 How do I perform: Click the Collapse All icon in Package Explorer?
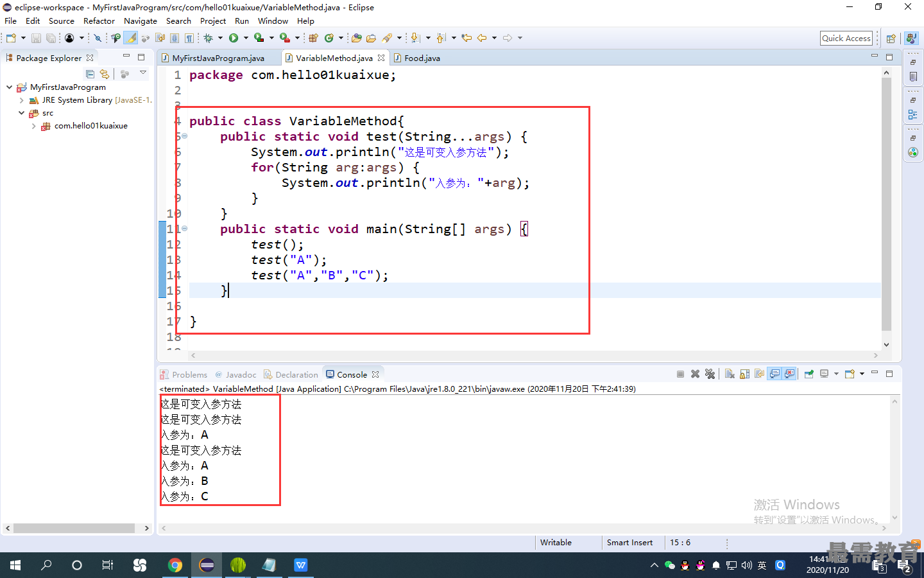pos(90,74)
